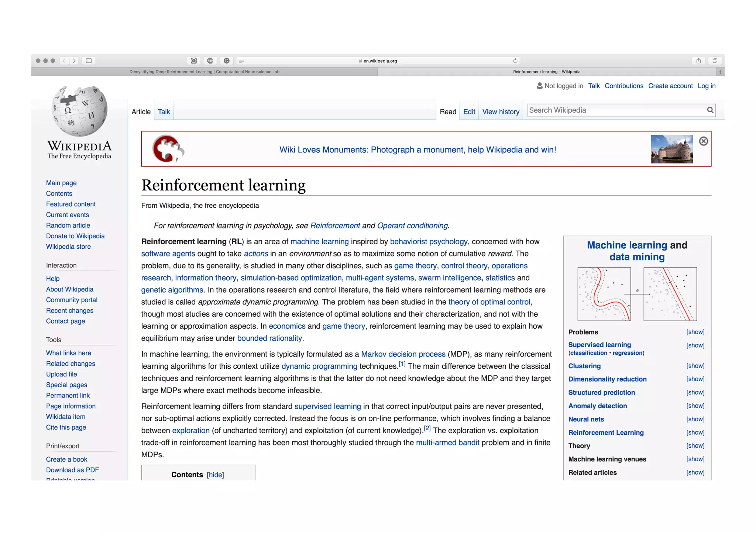Screen dimensions: 756x534
Task: Show all tabs overview icon
Action: (x=715, y=61)
